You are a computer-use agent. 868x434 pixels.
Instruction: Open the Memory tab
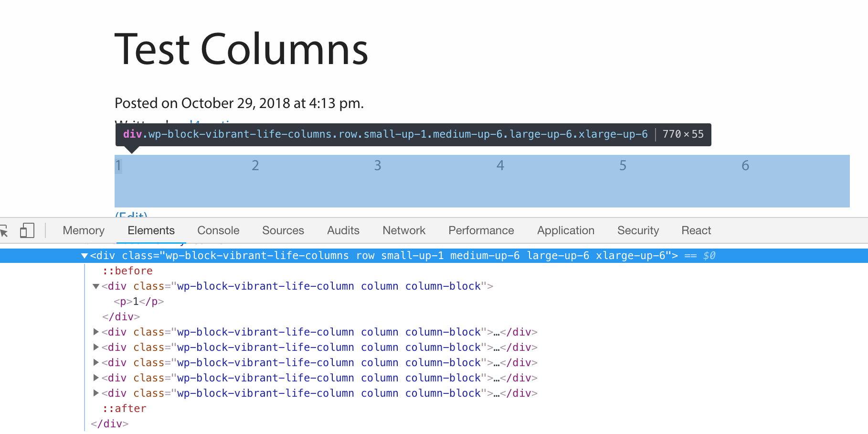click(84, 230)
